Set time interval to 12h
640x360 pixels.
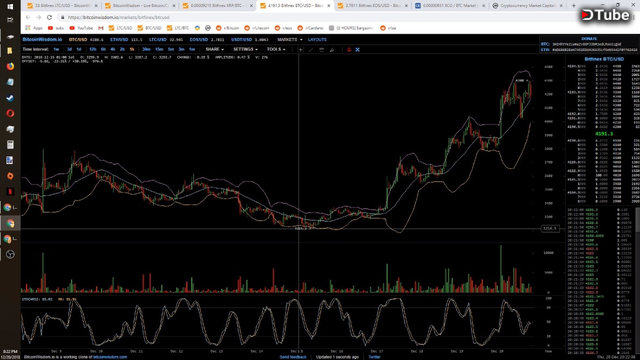(93, 49)
